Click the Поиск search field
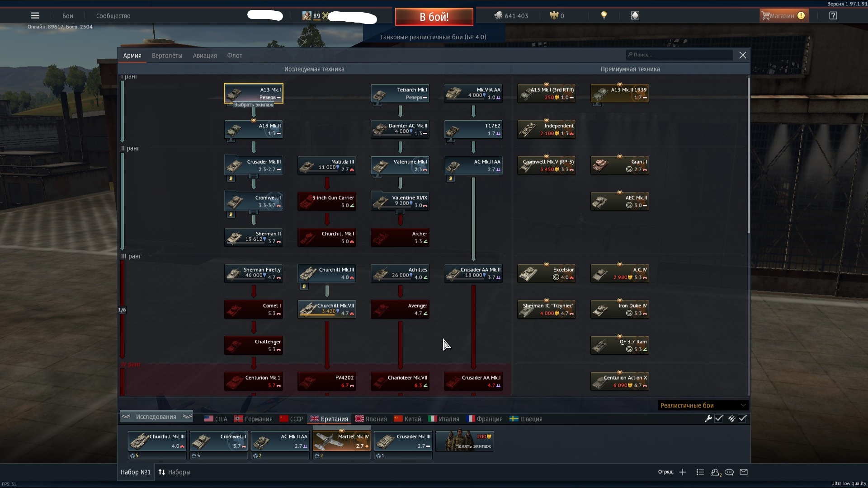Image resolution: width=868 pixels, height=488 pixels. [679, 55]
